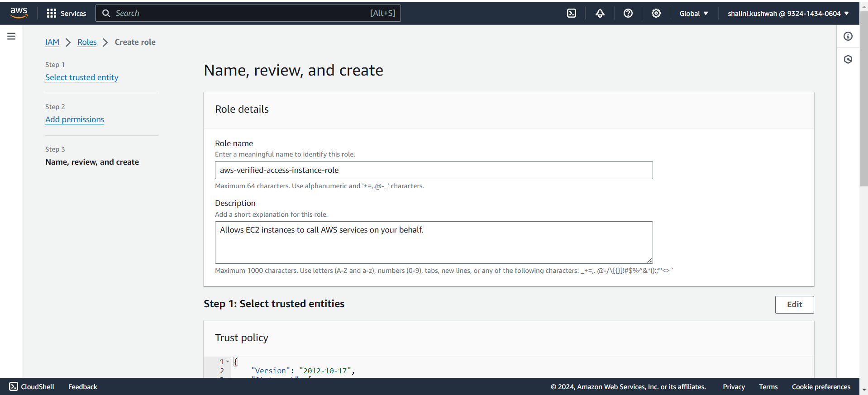The height and width of the screenshot is (395, 868).
Task: Open the hexagon icon below the info icon
Action: coord(848,59)
